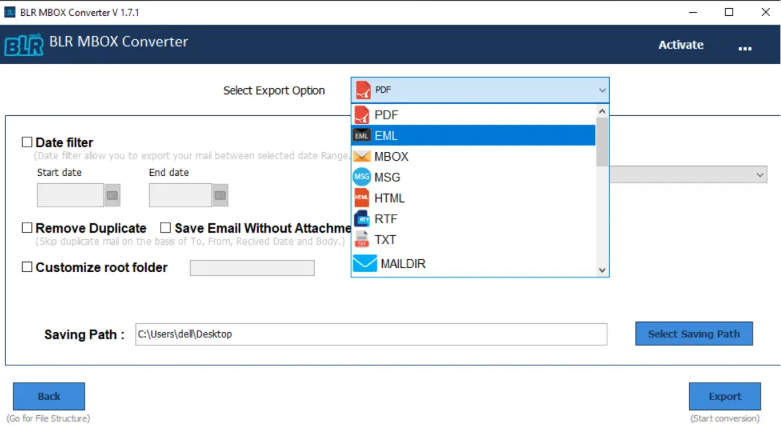Click the HTML file icon
The image size is (781, 427).
362,198
